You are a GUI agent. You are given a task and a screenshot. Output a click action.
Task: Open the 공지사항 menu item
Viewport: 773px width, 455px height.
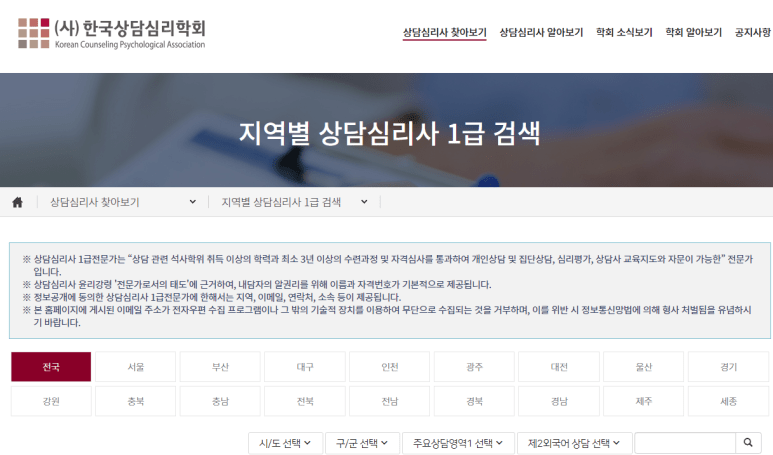[752, 32]
